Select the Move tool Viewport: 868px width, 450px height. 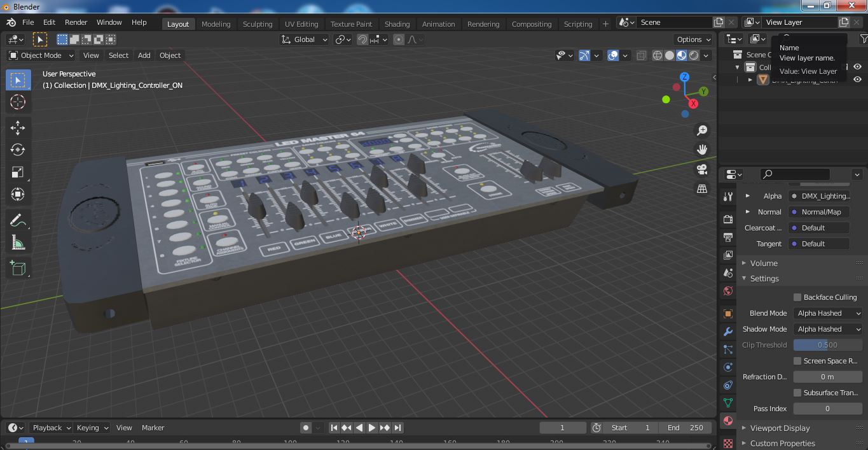point(18,127)
